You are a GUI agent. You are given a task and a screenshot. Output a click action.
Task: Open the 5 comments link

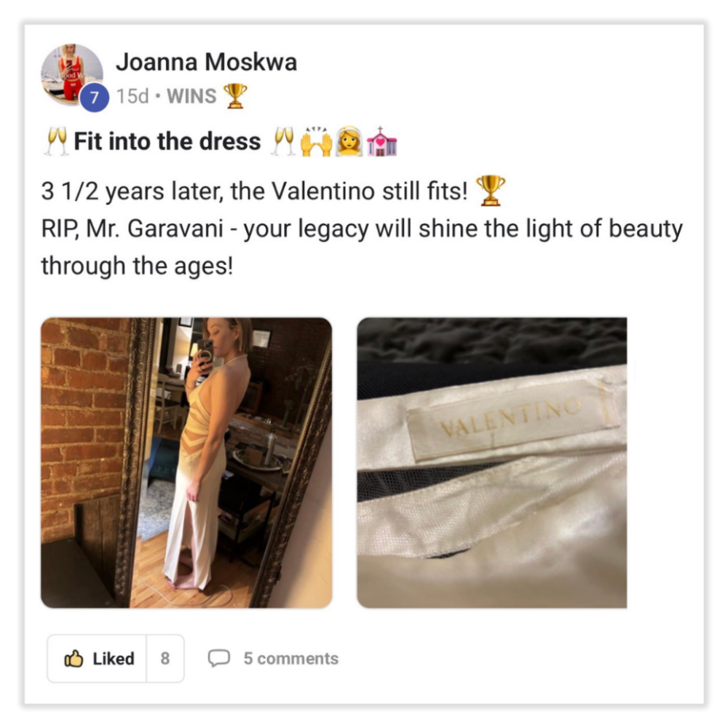pos(291,658)
